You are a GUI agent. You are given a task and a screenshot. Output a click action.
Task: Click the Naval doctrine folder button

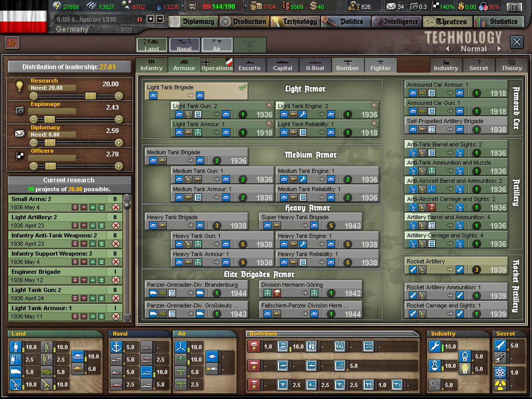[x=184, y=45]
